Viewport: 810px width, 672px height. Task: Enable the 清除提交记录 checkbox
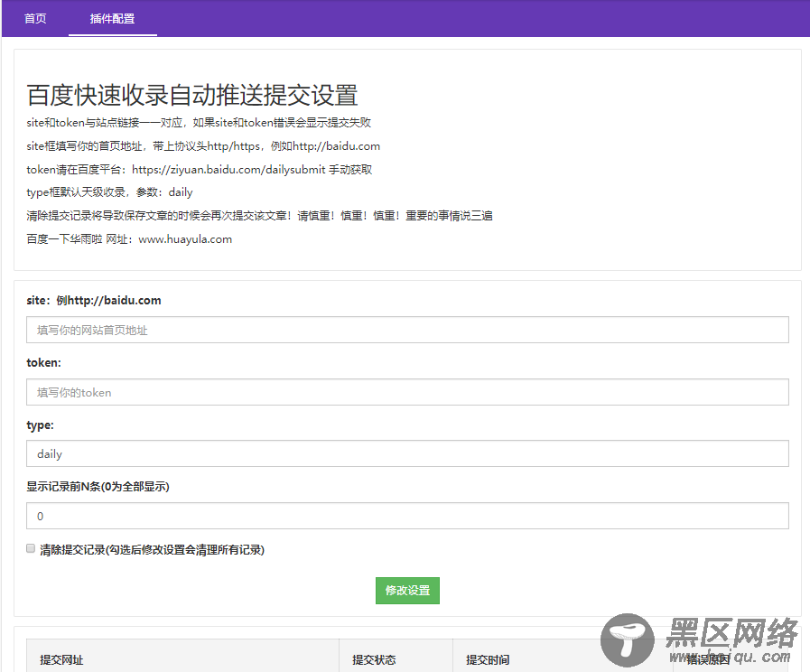pyautogui.click(x=31, y=548)
